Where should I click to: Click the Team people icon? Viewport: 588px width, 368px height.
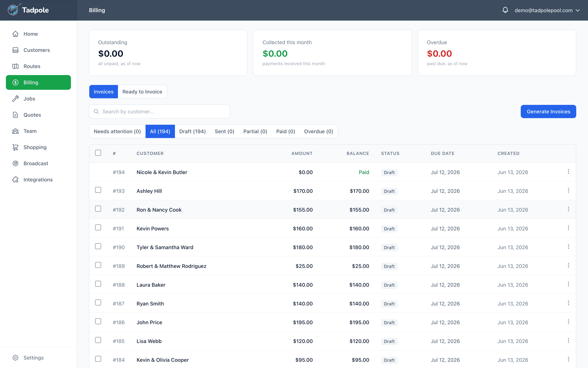pos(15,131)
